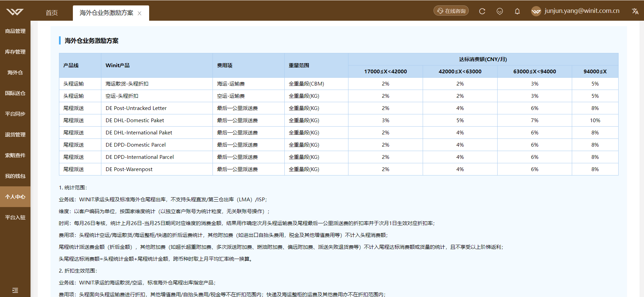Click the 全重量段(CBM) cell
The width and height of the screenshot is (644, 297).
[x=316, y=84]
